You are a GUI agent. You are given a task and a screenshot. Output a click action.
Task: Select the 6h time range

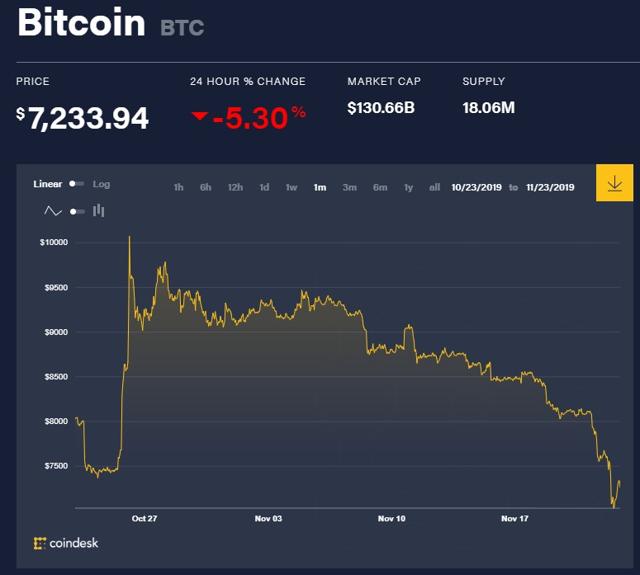[206, 187]
